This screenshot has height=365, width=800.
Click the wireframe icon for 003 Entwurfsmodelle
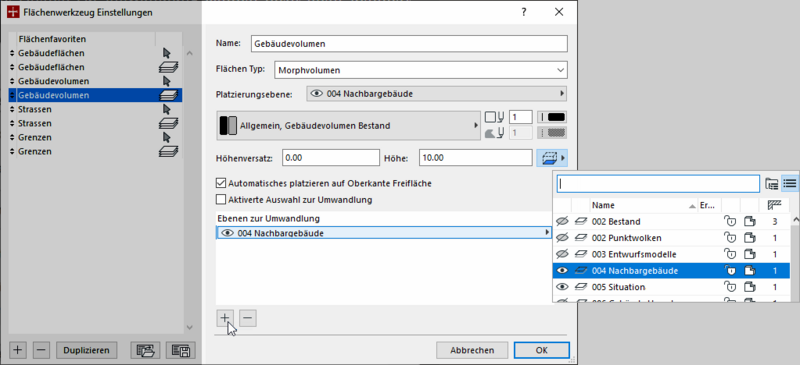(x=749, y=255)
